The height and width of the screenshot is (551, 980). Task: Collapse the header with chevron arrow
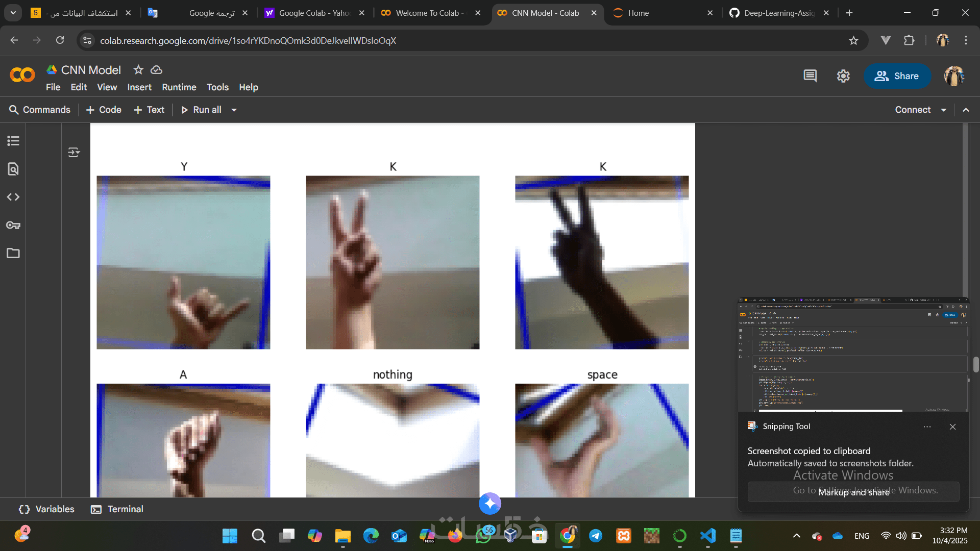click(966, 110)
